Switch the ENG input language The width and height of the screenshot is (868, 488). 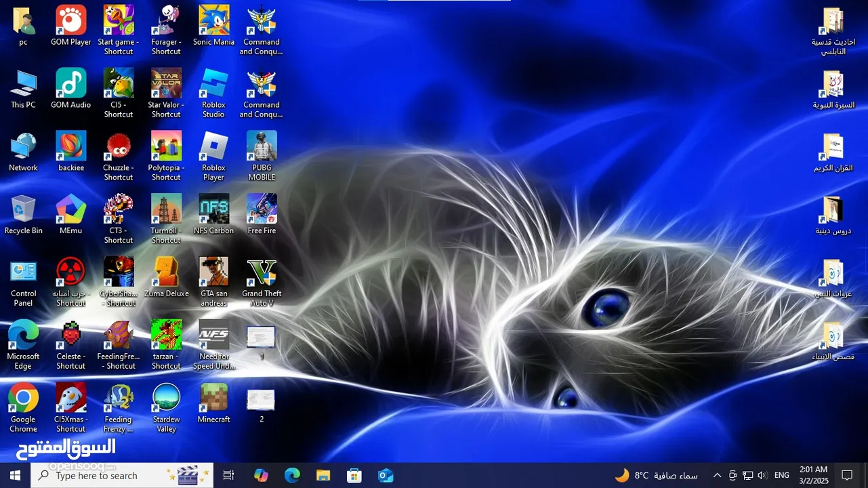pyautogui.click(x=782, y=475)
